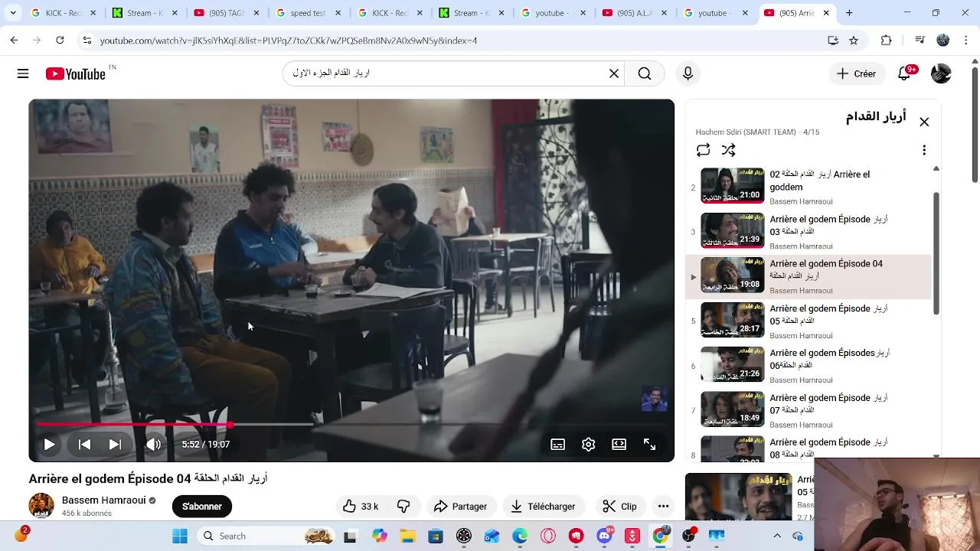The image size is (980, 551).
Task: Click the red playhead scrubber dot
Action: pyautogui.click(x=230, y=424)
